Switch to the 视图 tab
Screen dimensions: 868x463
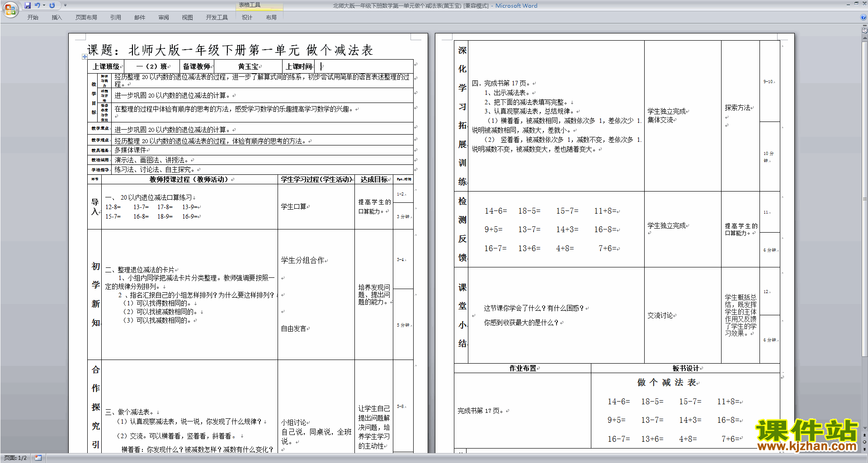point(188,17)
